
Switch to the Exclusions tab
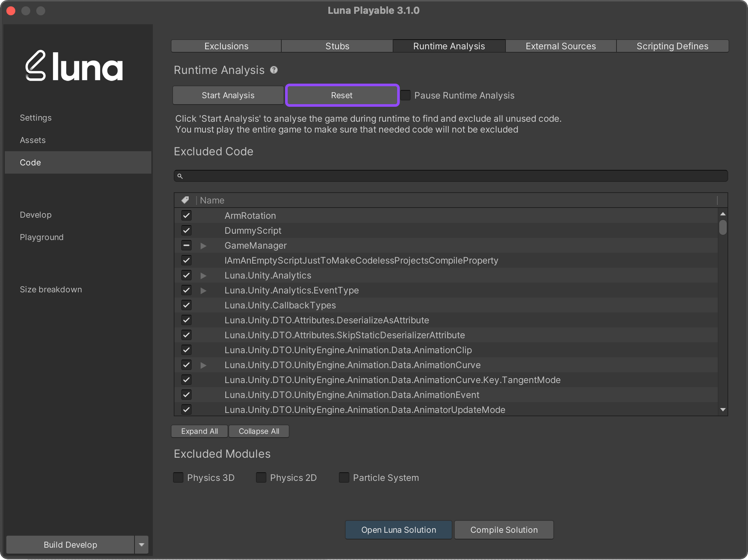[226, 46]
